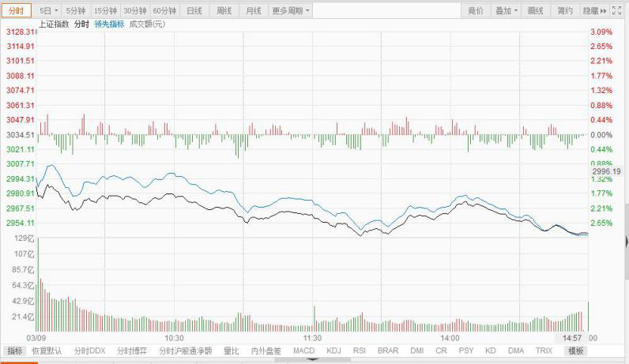Click the 3034.51 baseline price label
Screen dimensions: 629x364
pos(21,135)
